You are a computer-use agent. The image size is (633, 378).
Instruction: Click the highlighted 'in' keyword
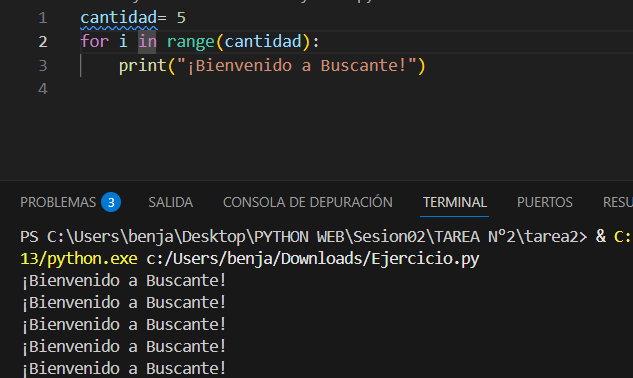(147, 42)
